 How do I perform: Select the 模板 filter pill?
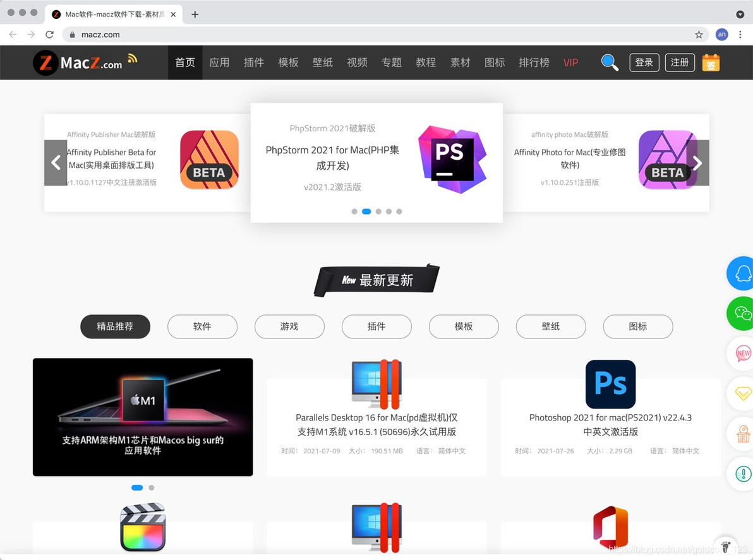click(x=464, y=326)
